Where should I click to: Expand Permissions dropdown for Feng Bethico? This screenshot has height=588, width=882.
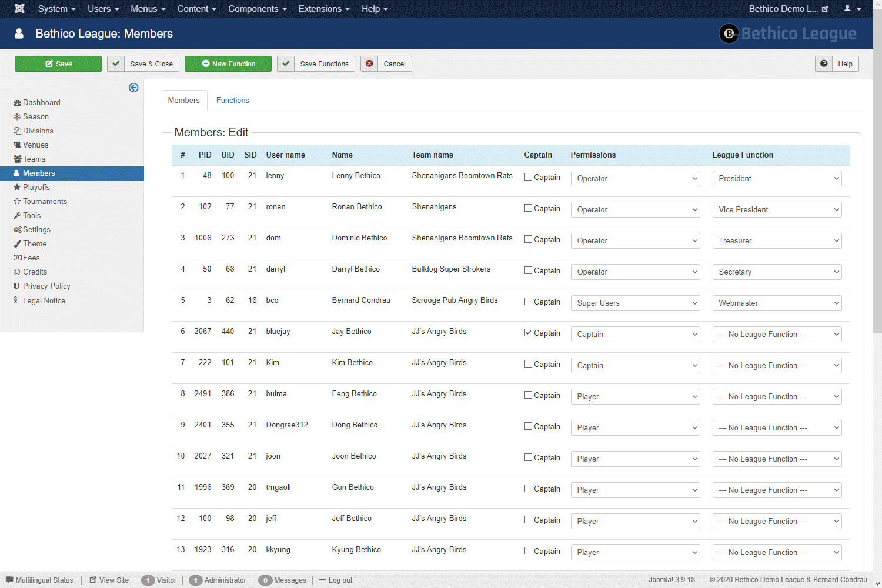(x=635, y=396)
